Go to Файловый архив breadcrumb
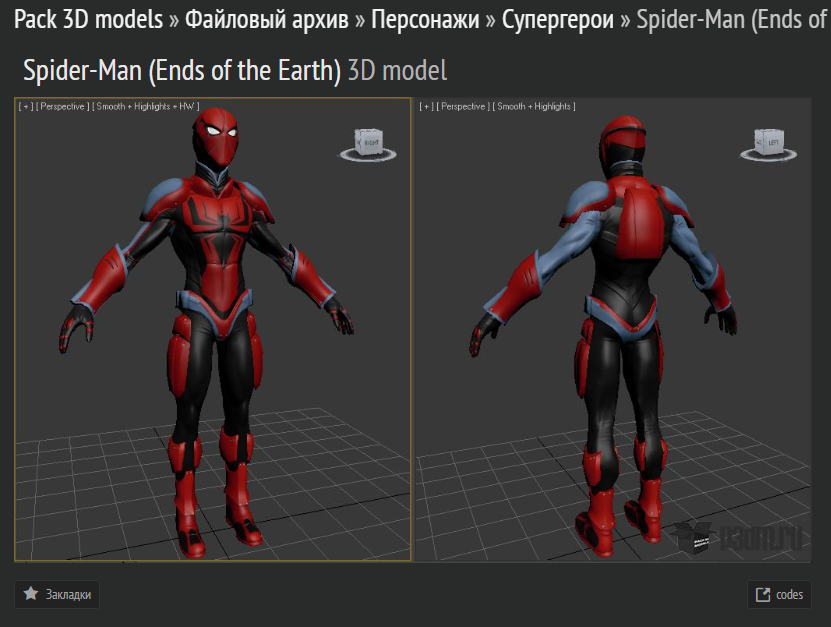Image resolution: width=831 pixels, height=627 pixels. 267,20
